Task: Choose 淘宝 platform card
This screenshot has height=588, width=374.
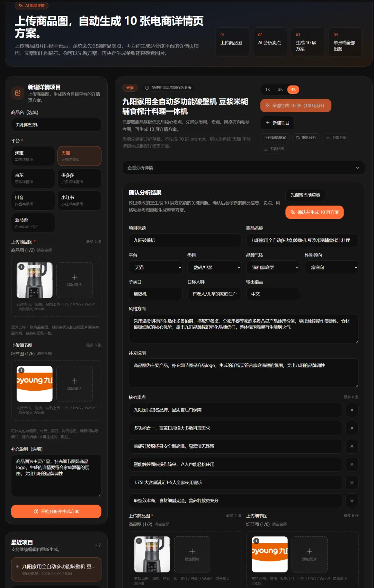Action: pyautogui.click(x=33, y=156)
